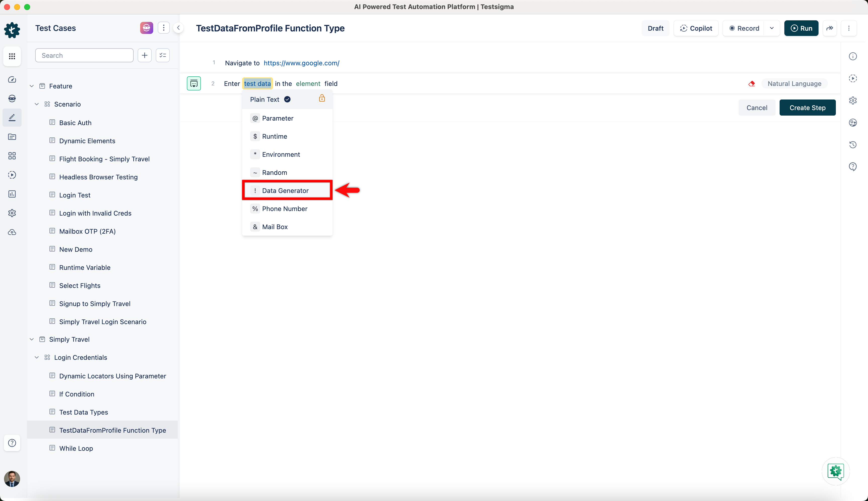868x501 pixels.
Task: Collapse the Simply Travel folder
Action: pyautogui.click(x=32, y=339)
